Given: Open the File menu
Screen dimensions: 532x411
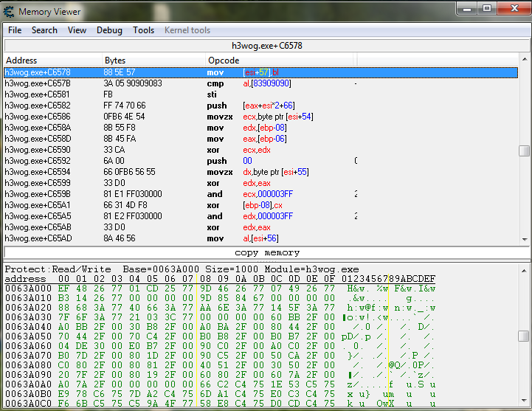Looking at the screenshot, I should pos(15,30).
